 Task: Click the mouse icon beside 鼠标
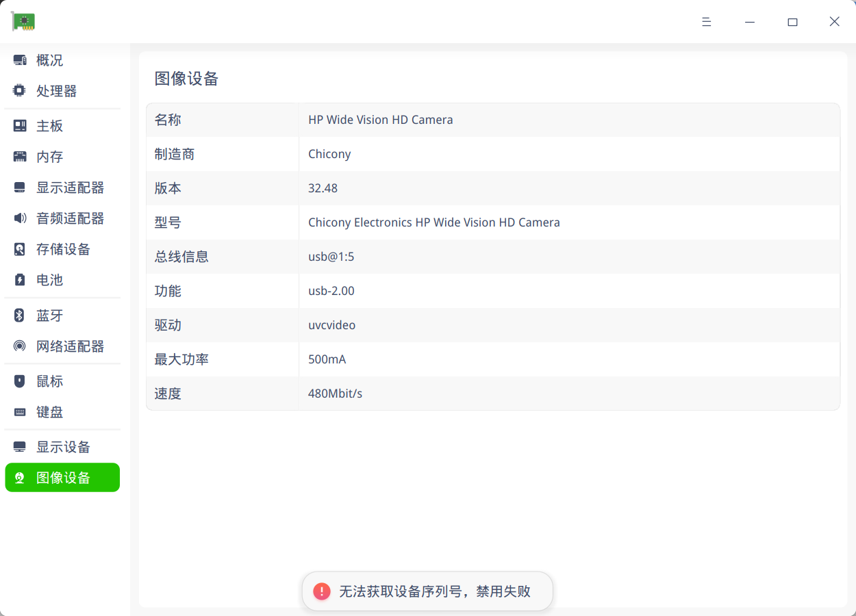[20, 381]
